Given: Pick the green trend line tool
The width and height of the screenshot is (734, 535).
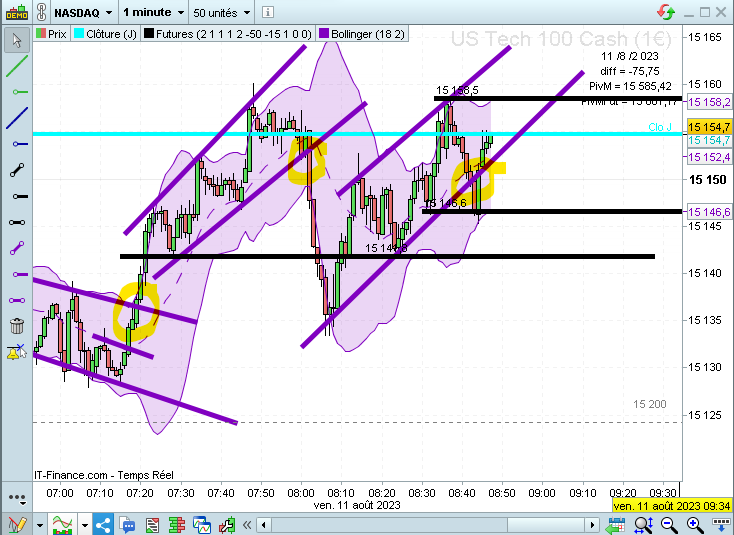Looking at the screenshot, I should (17, 66).
